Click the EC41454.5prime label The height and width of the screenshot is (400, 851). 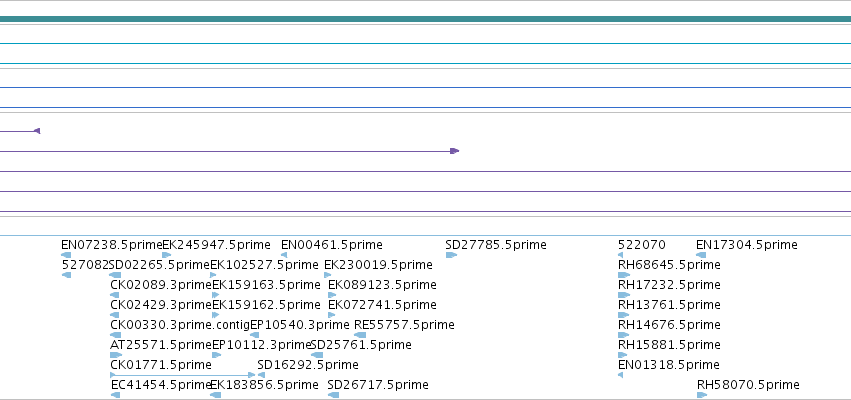(161, 385)
